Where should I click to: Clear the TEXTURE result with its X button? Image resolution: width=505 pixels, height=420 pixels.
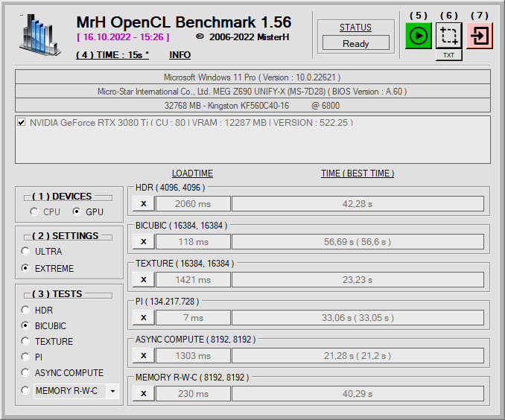[144, 279]
